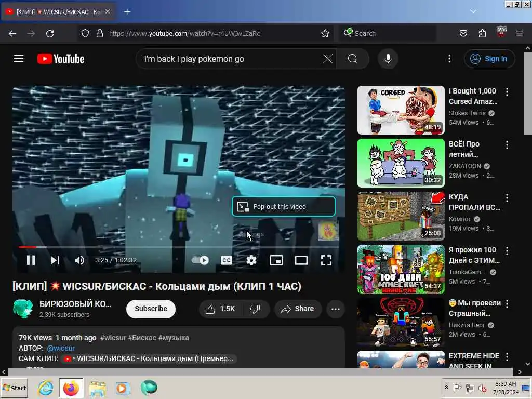Open Windows Explorer folder in taskbar

(x=97, y=388)
